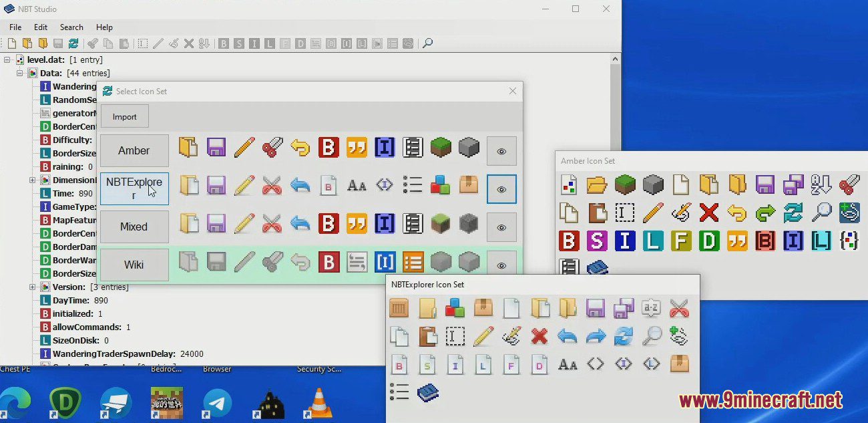Image resolution: width=868 pixels, height=423 pixels.
Task: Select the 'Version: [3 entries]' row
Action: point(84,287)
